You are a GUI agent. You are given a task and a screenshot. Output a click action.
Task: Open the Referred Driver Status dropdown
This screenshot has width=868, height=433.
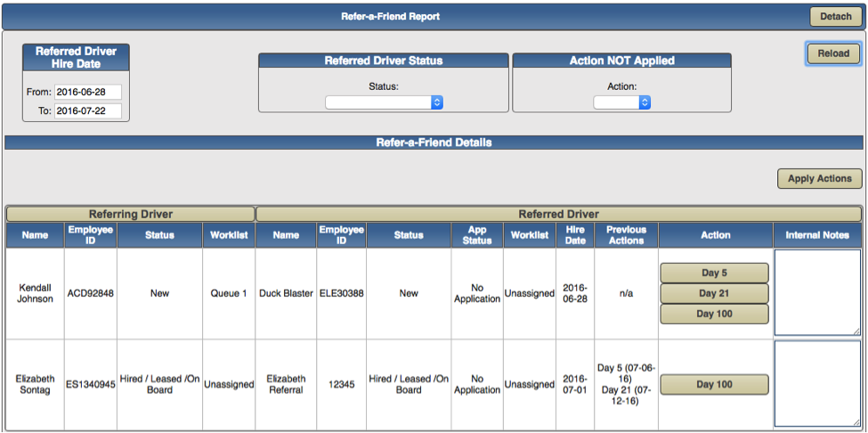(x=384, y=102)
